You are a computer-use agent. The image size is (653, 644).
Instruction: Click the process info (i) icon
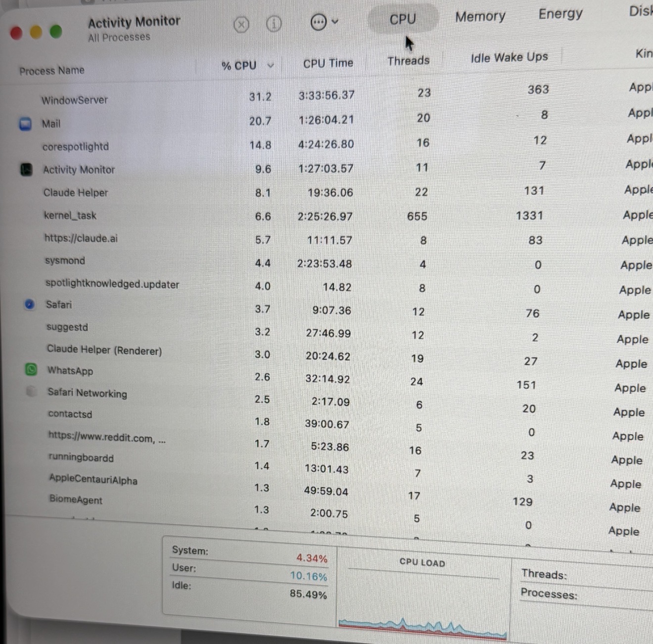(x=274, y=23)
